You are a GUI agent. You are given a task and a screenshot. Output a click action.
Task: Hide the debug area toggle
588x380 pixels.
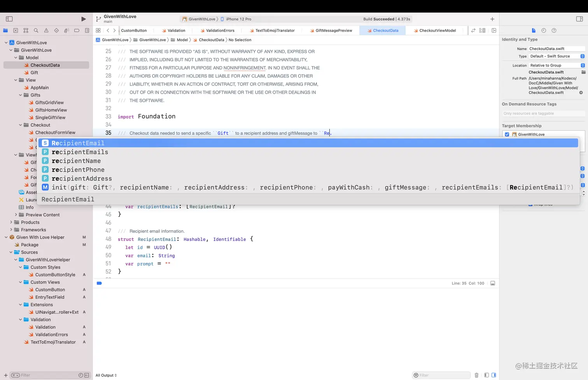tap(493, 283)
